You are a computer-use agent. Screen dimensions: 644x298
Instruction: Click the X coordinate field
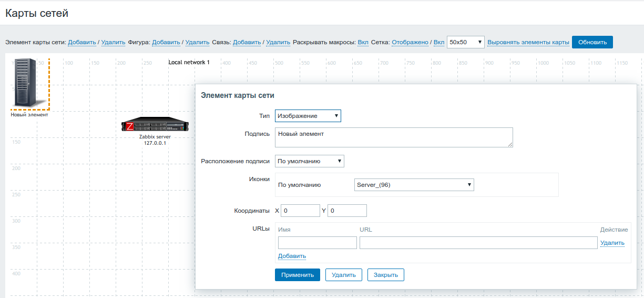[300, 211]
